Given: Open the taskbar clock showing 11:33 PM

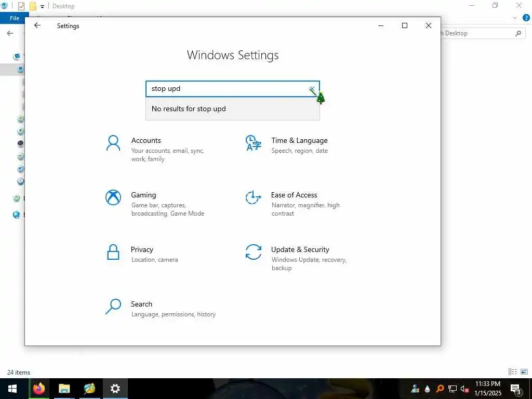Looking at the screenshot, I should 487,389.
